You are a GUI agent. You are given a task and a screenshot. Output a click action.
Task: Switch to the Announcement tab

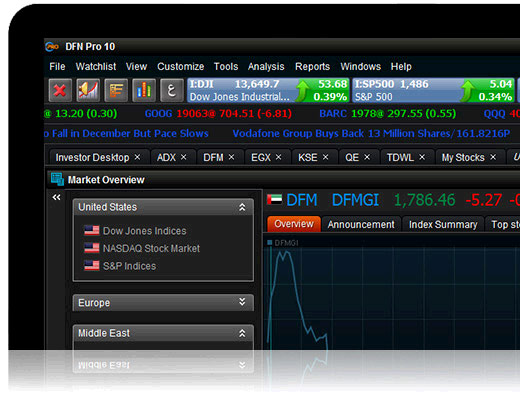(x=361, y=224)
